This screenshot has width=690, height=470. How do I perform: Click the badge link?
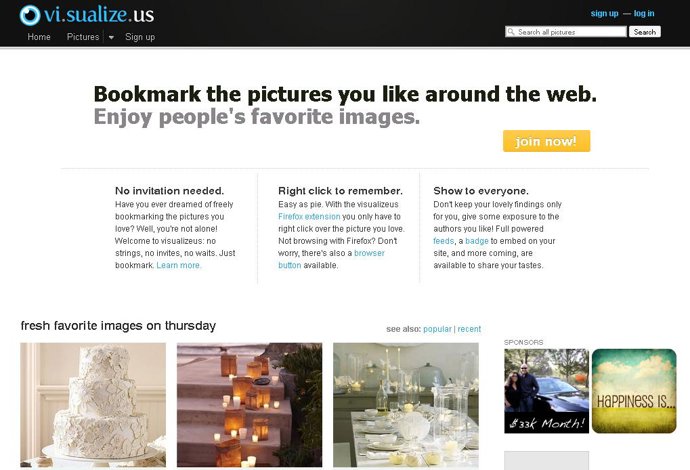477,241
